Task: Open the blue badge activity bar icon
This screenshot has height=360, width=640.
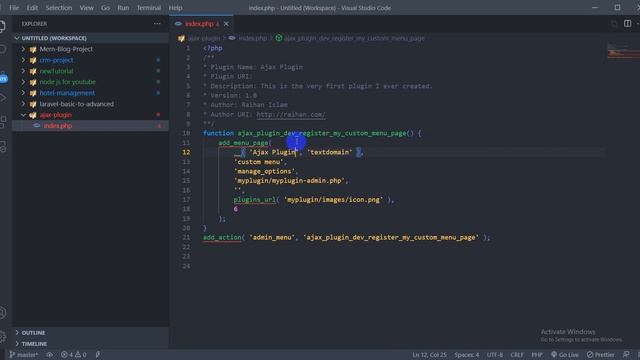Action: 3,77
